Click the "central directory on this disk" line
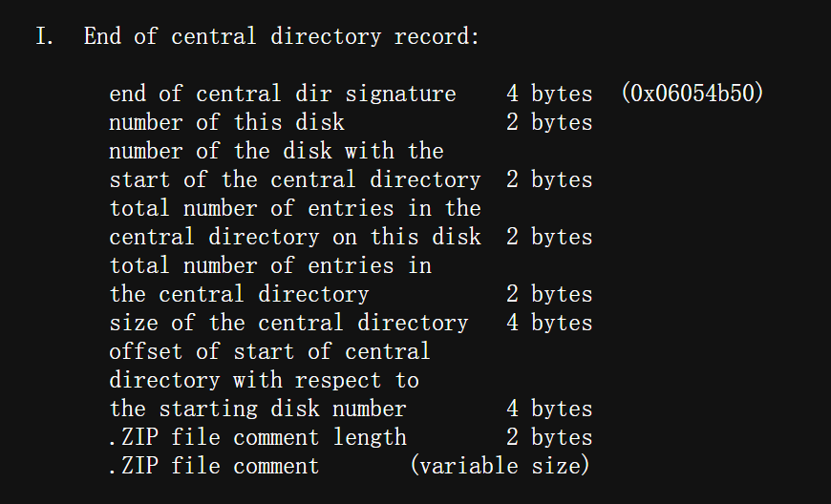Viewport: 831px width, 504px height. pyautogui.click(x=294, y=237)
